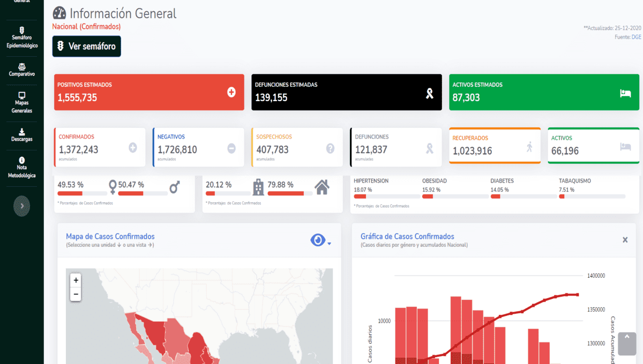Expand the sidebar with the chevron button
The image size is (643, 364).
click(x=21, y=206)
